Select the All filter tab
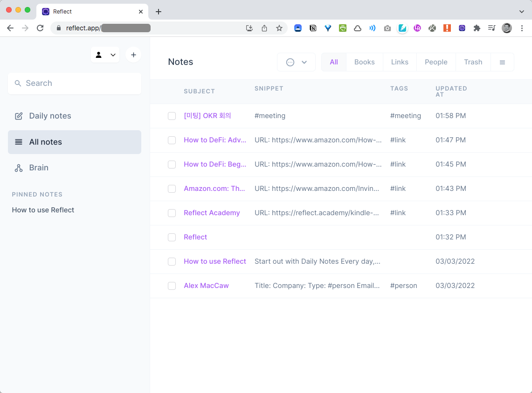Screen dimensions: 532x393 [334, 62]
